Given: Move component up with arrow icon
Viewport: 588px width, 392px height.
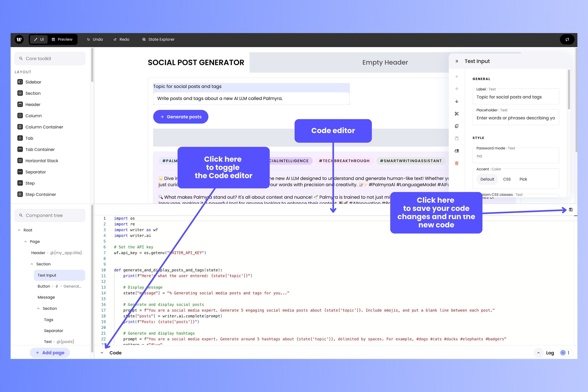Looking at the screenshot, I should click(457, 89).
